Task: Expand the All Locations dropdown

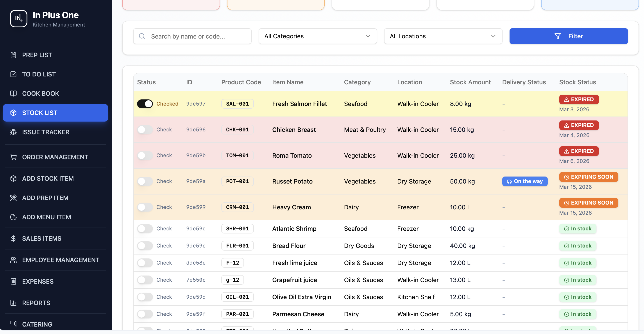Action: click(x=443, y=36)
